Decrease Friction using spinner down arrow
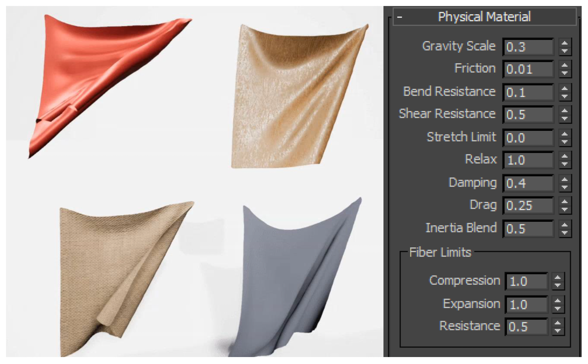Image resolution: width=588 pixels, height=364 pixels. pyautogui.click(x=565, y=73)
